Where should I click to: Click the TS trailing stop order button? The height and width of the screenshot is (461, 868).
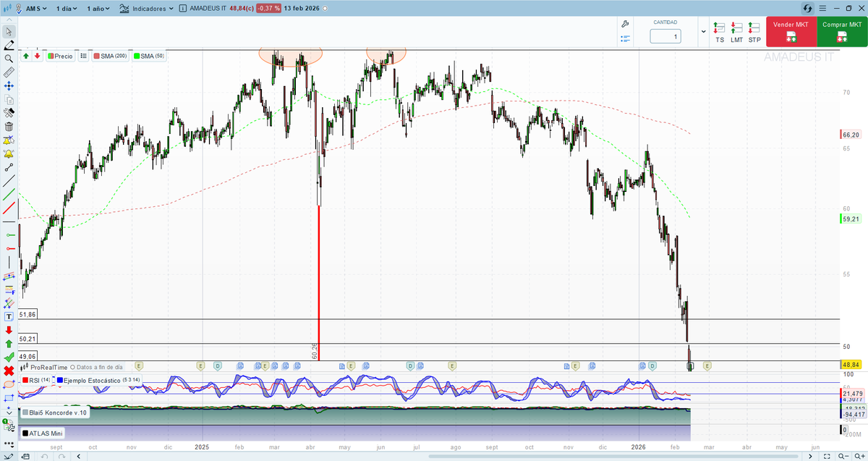click(719, 33)
